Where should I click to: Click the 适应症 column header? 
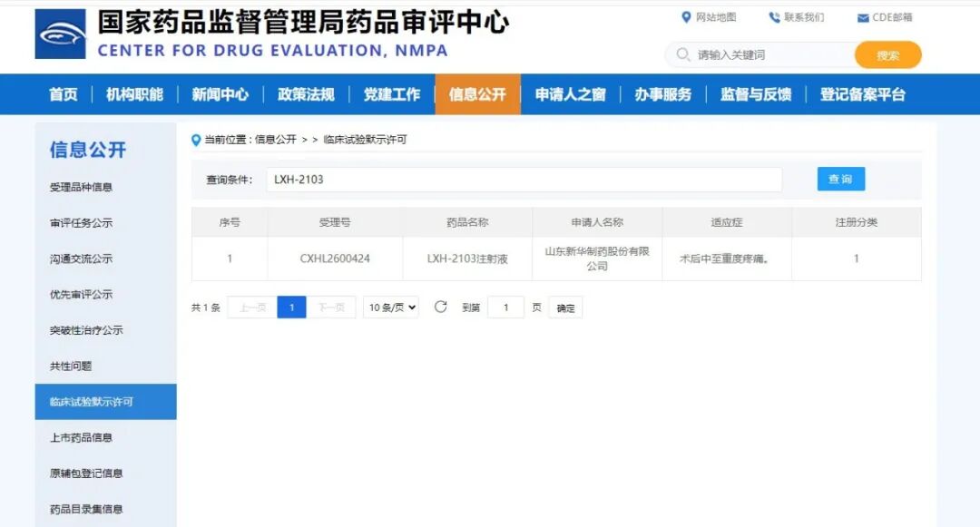[727, 222]
